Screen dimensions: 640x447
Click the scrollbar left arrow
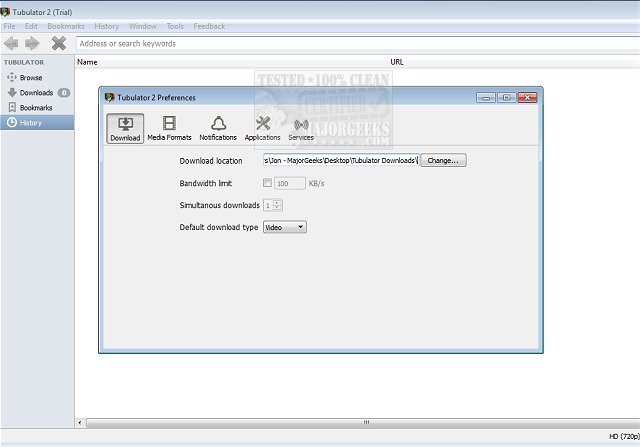[x=80, y=423]
